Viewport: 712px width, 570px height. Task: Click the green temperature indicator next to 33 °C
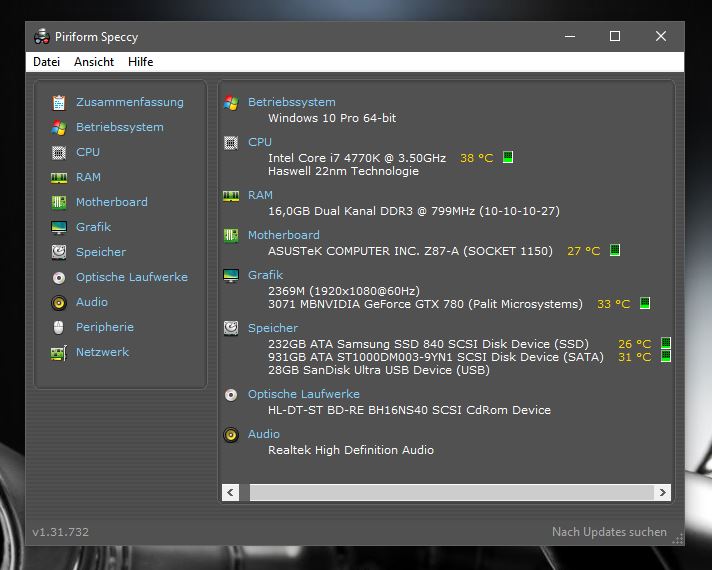point(645,303)
